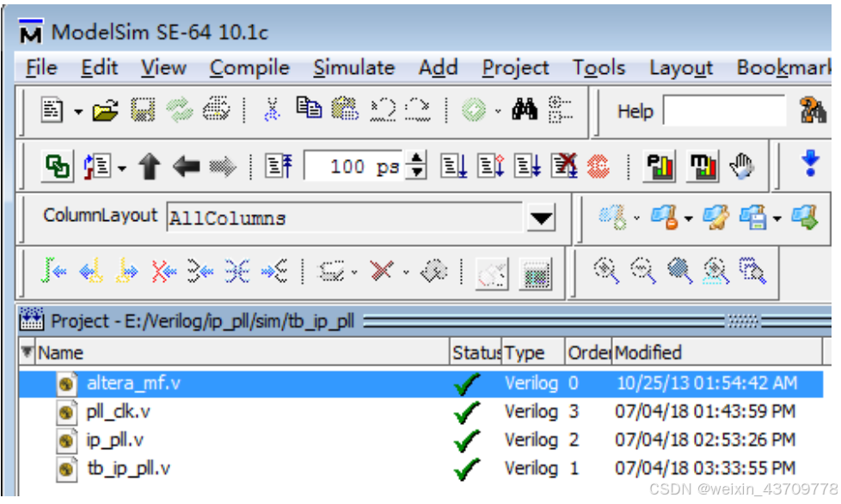The height and width of the screenshot is (504, 841).
Task: Click the Zoom Full filled magnifier icon
Action: click(x=679, y=271)
